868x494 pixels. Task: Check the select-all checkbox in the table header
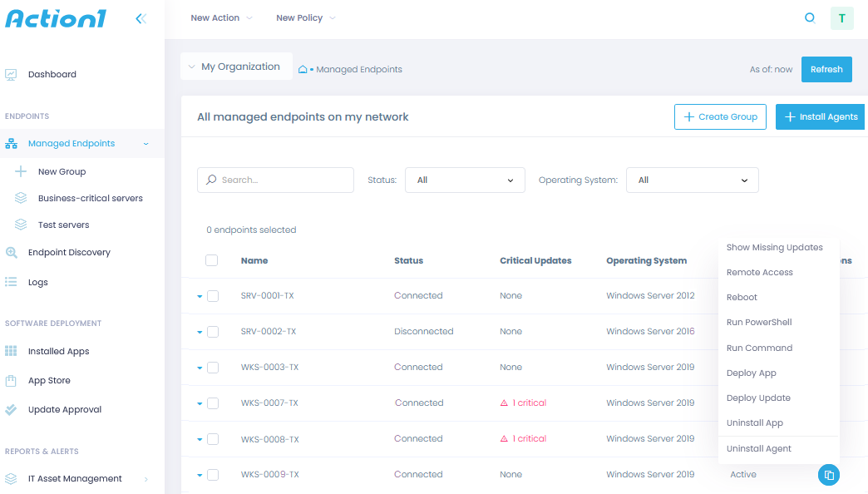click(211, 259)
